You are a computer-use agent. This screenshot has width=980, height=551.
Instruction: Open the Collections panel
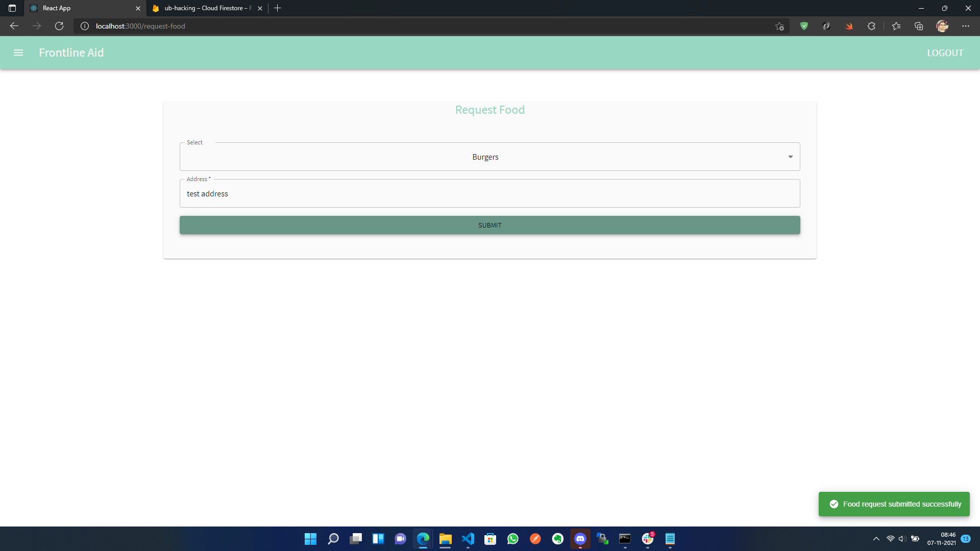[x=919, y=26]
